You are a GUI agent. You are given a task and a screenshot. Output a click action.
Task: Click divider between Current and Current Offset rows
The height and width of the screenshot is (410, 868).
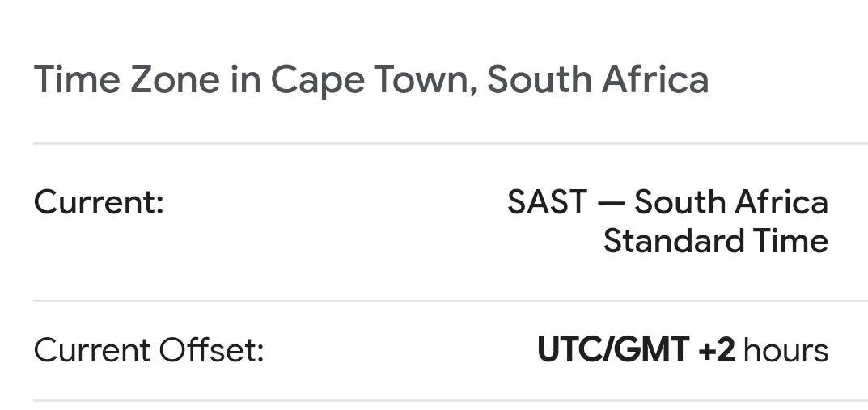point(450,301)
